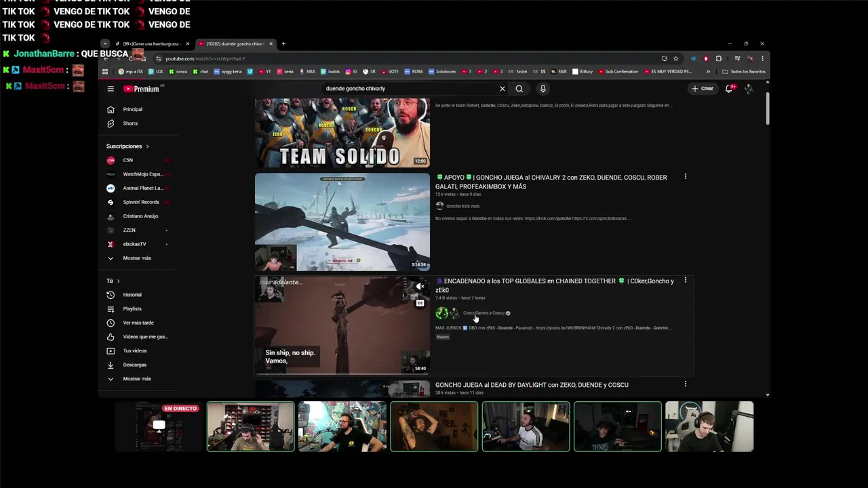868x488 pixels.
Task: Select the EN DIRECTO stream tile
Action: pyautogui.click(x=159, y=426)
